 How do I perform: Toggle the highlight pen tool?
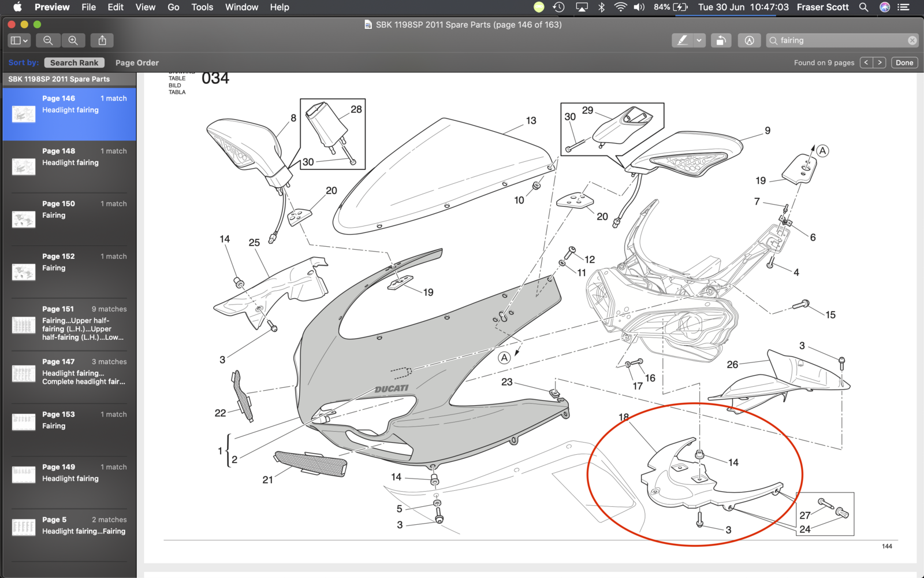click(683, 40)
